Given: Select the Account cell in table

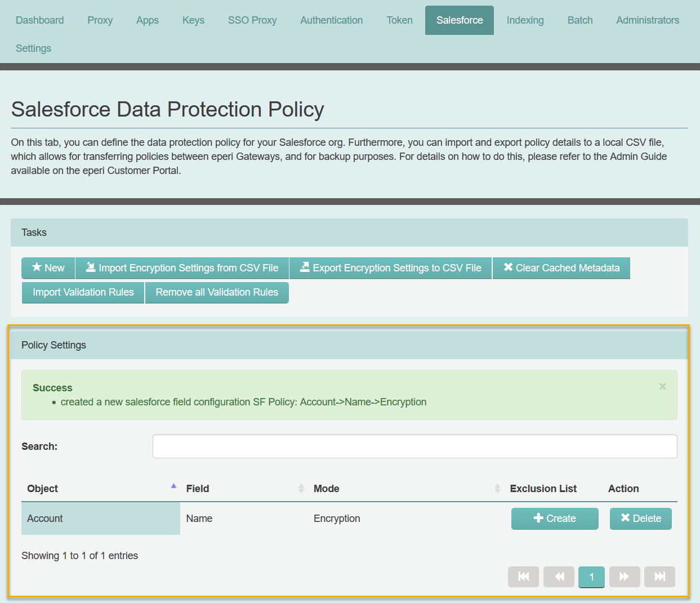Looking at the screenshot, I should pyautogui.click(x=101, y=519).
